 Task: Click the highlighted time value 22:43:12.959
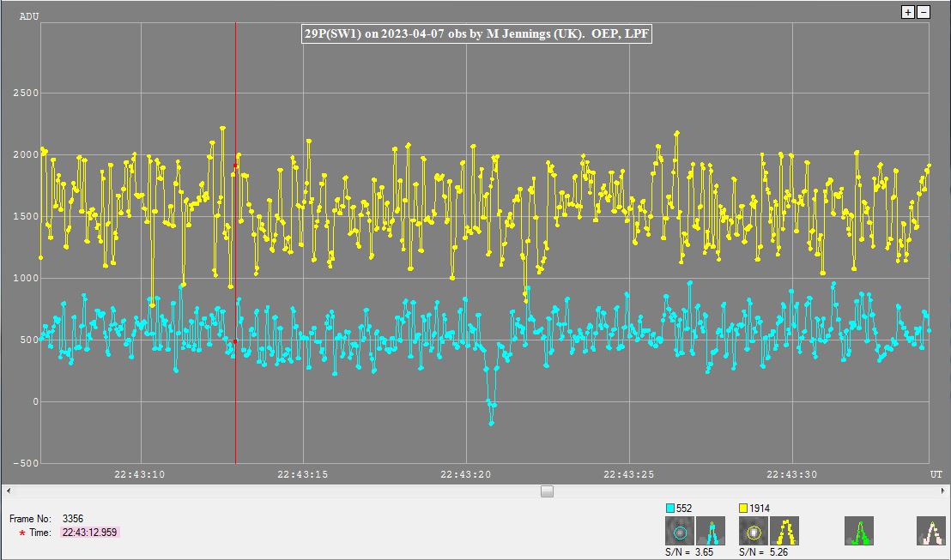click(89, 533)
